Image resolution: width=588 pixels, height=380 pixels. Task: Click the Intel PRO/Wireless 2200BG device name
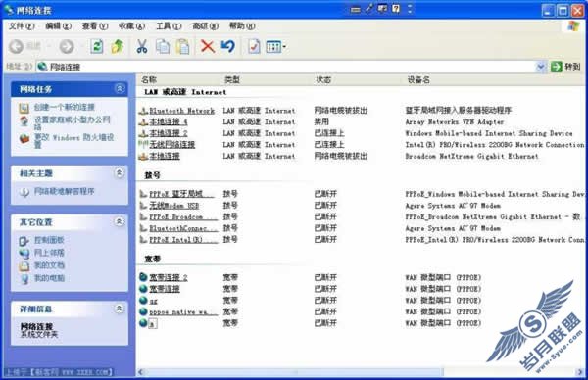coord(494,145)
